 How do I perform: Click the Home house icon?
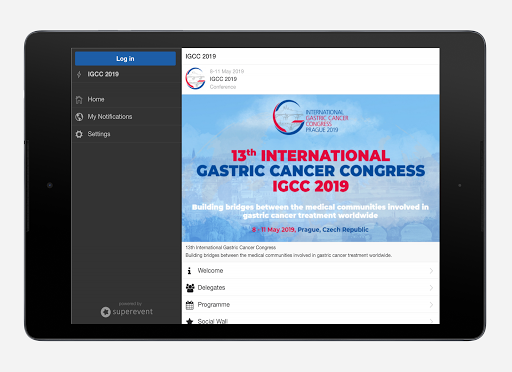pos(79,100)
